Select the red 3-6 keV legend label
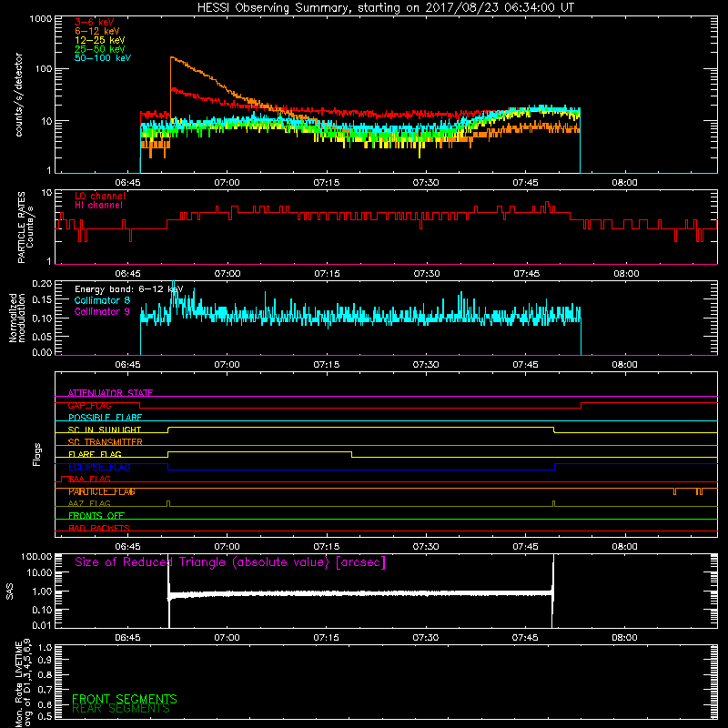Image resolution: width=728 pixels, height=728 pixels. 95,22
